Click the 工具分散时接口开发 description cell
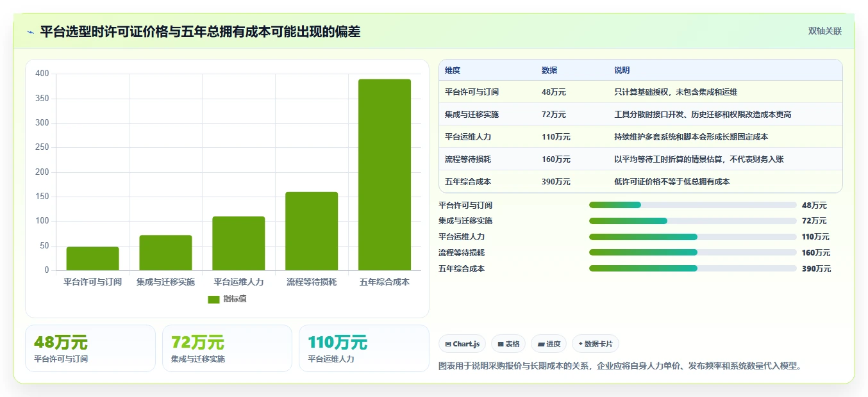 [703, 115]
